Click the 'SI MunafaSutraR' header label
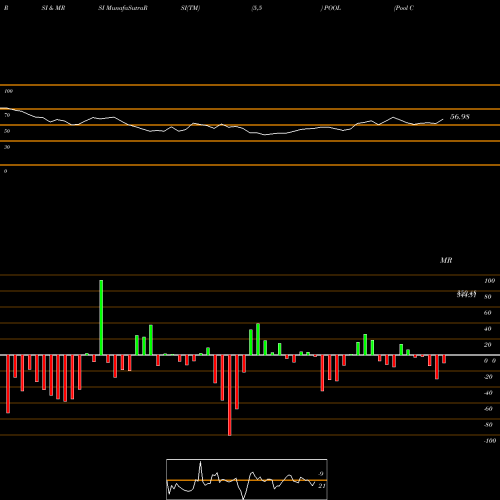Screen dimensions: 500x500 pos(123,8)
